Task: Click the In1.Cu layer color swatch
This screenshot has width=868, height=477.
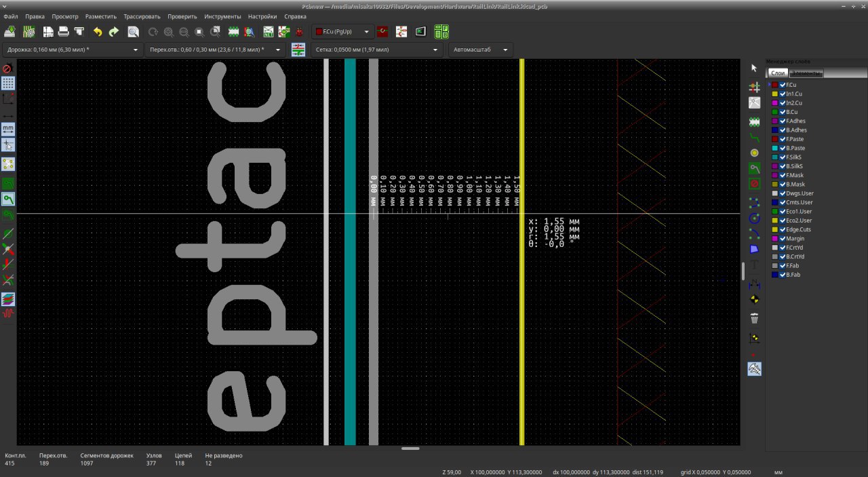Action: (774, 94)
